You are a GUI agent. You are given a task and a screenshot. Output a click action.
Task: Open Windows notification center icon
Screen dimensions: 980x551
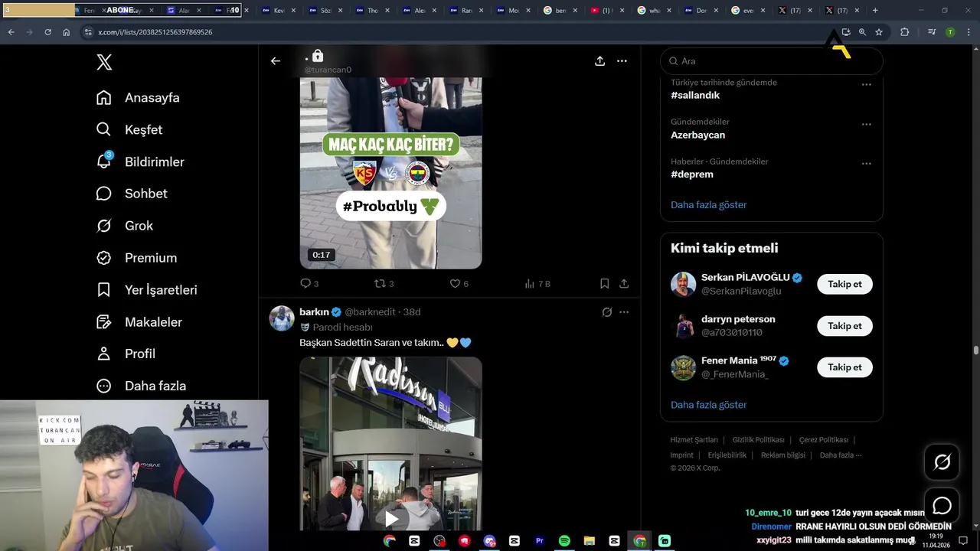point(963,541)
